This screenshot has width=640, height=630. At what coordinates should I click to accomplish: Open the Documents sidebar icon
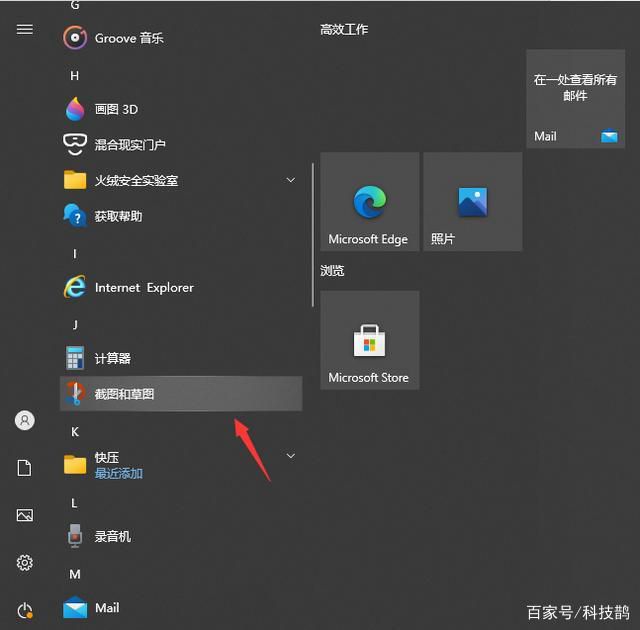pyautogui.click(x=24, y=468)
